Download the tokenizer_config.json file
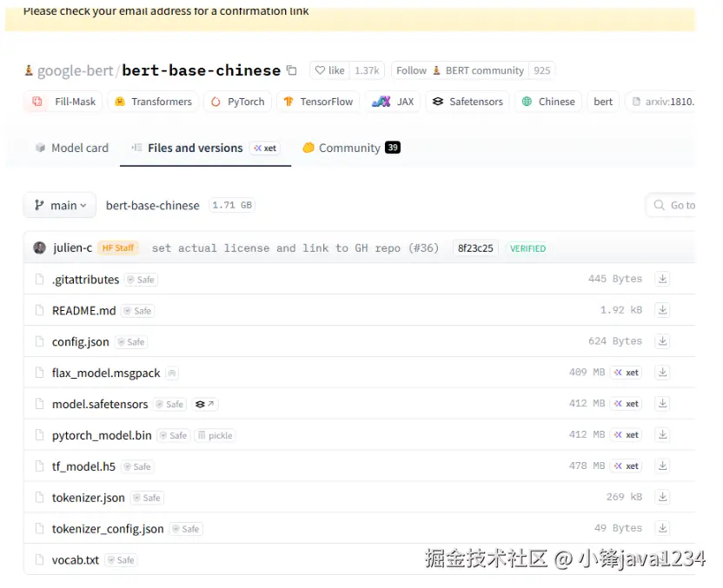The height and width of the screenshot is (588, 723). coord(662,528)
